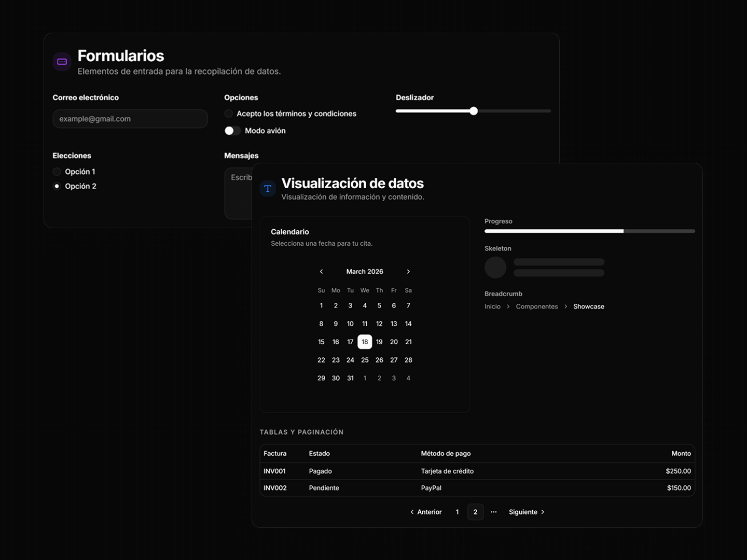Select the Opción 1 radio button
Image resolution: width=747 pixels, height=560 pixels.
tap(57, 172)
